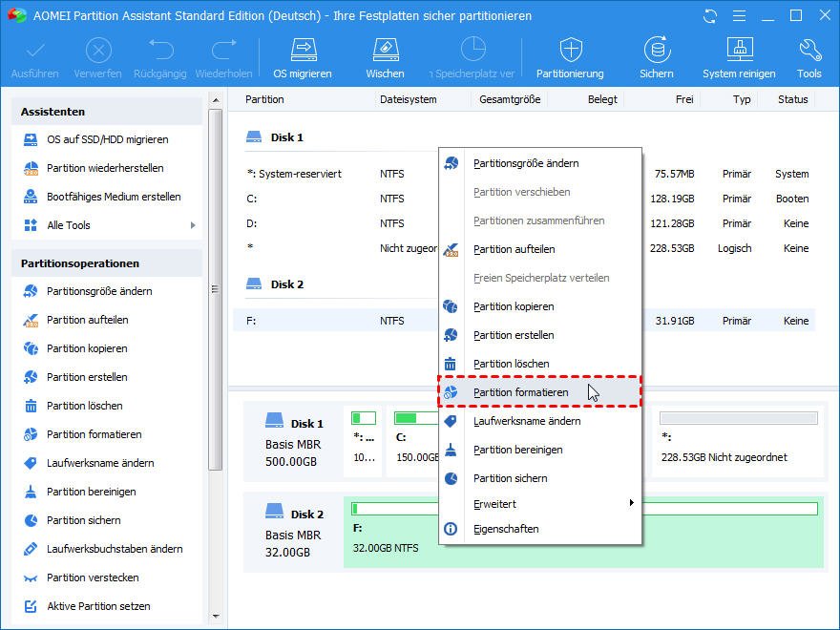Choose Laufwerksname ändern in context menu

540,421
